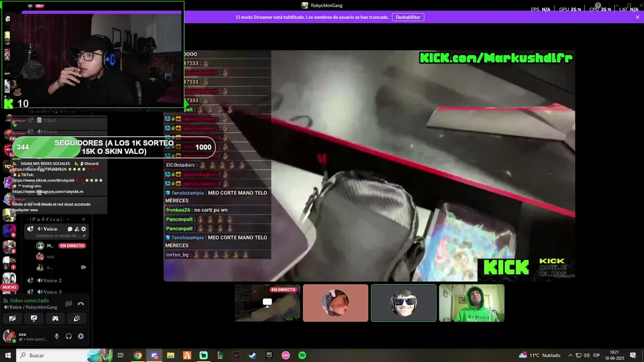Select the participant tile with the pink background avatar
The image size is (644, 362).
(336, 303)
